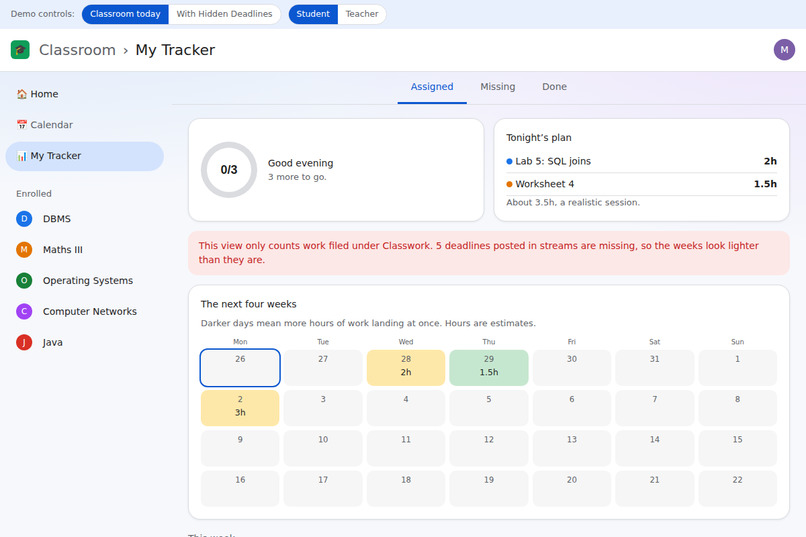
Task: Select calendar day 22
Action: tap(738, 488)
